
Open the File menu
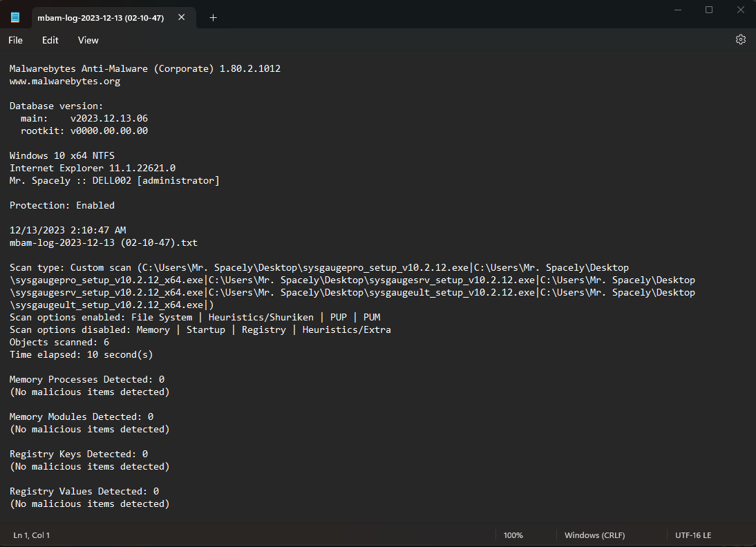click(15, 41)
